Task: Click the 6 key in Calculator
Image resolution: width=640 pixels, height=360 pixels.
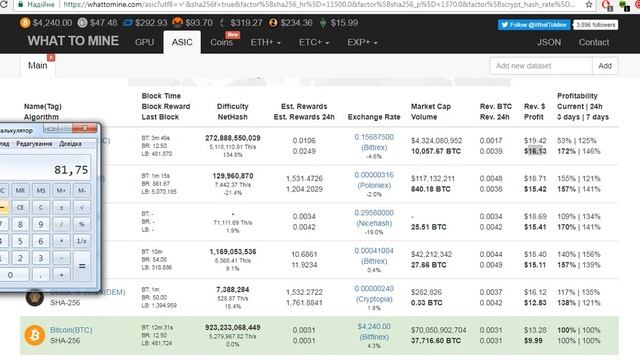Action: pos(41,241)
